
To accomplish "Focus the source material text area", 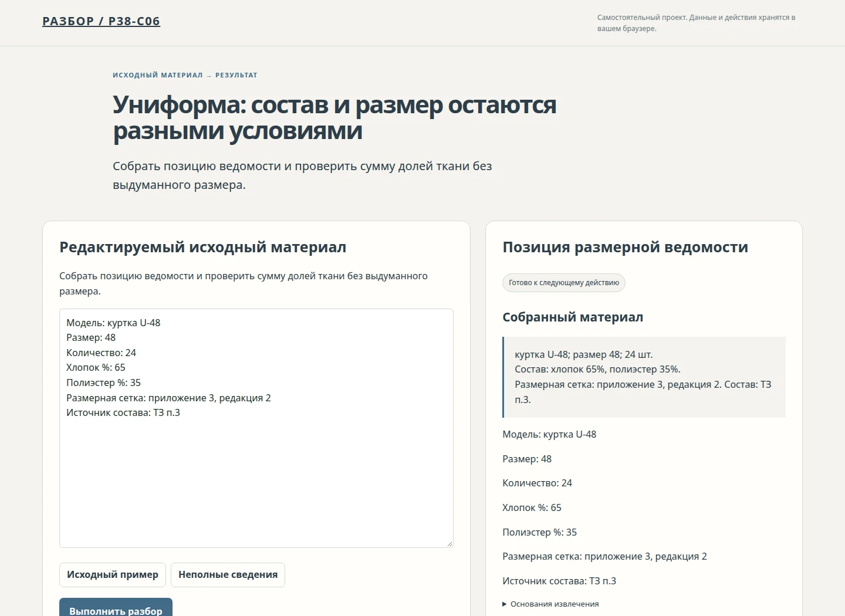I will click(256, 428).
